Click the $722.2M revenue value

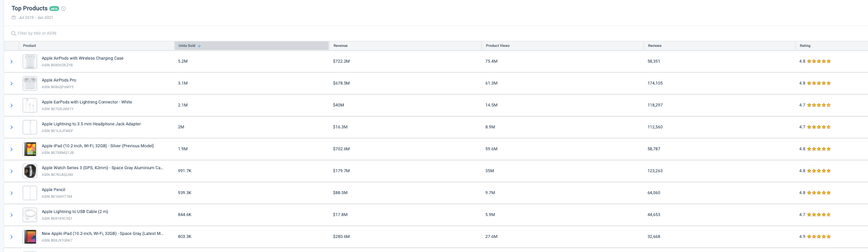(x=341, y=61)
